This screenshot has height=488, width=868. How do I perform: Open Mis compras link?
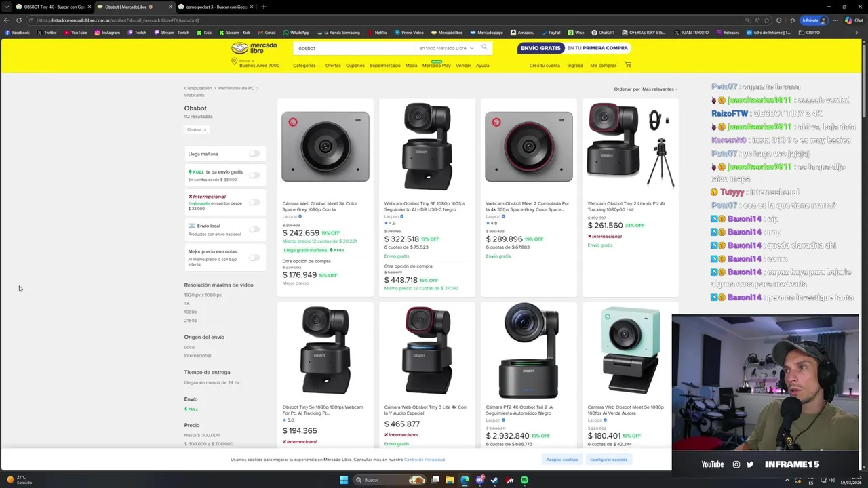[x=604, y=66]
